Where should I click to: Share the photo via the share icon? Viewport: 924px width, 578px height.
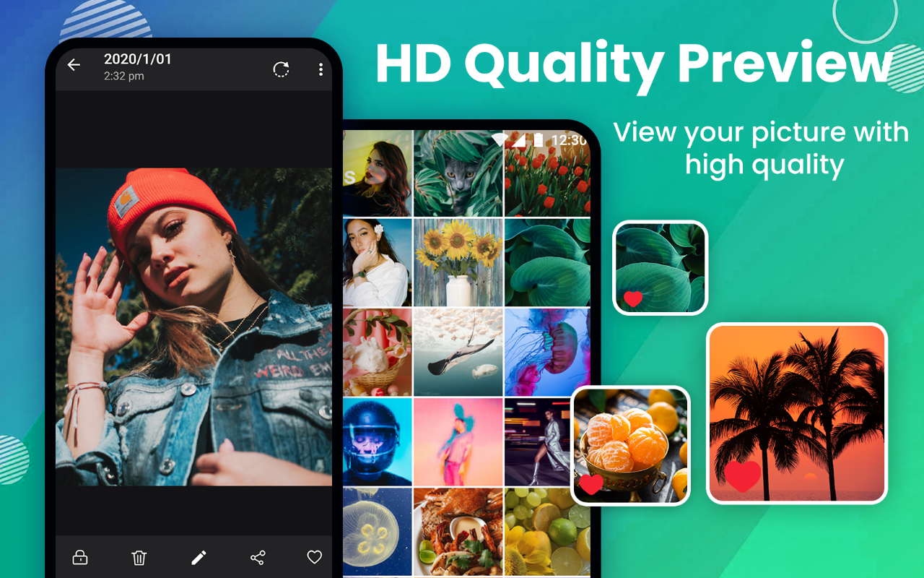pyautogui.click(x=258, y=557)
